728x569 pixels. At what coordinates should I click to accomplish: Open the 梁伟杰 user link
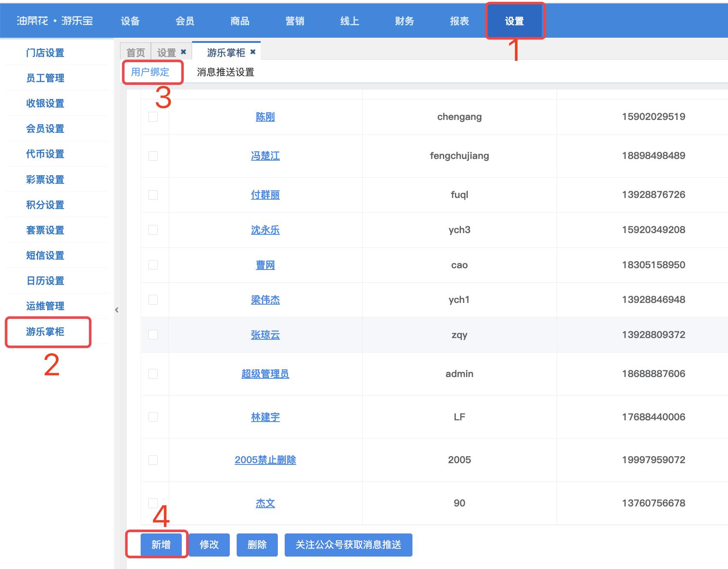tap(265, 300)
